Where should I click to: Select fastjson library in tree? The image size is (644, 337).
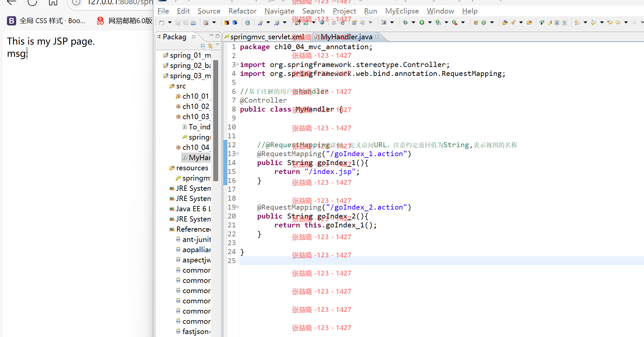tap(193, 331)
